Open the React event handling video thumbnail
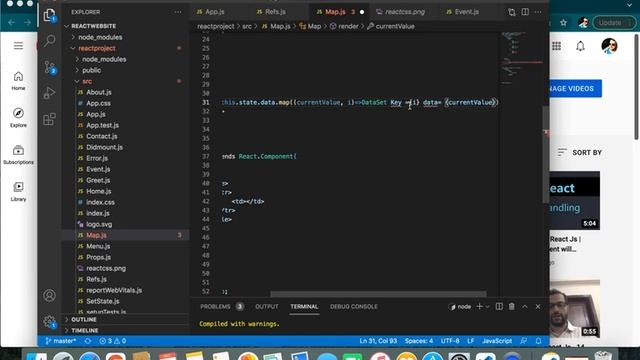640x360 pixels. (575, 200)
